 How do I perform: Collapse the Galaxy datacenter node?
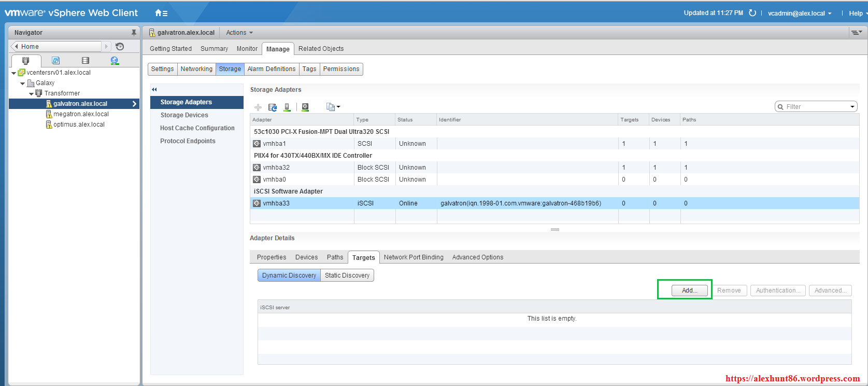click(x=23, y=84)
